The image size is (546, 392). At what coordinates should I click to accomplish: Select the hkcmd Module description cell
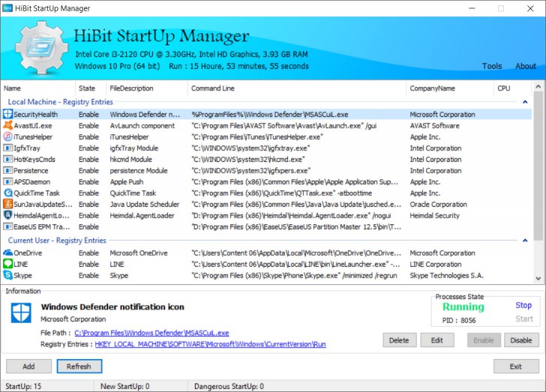pos(131,160)
